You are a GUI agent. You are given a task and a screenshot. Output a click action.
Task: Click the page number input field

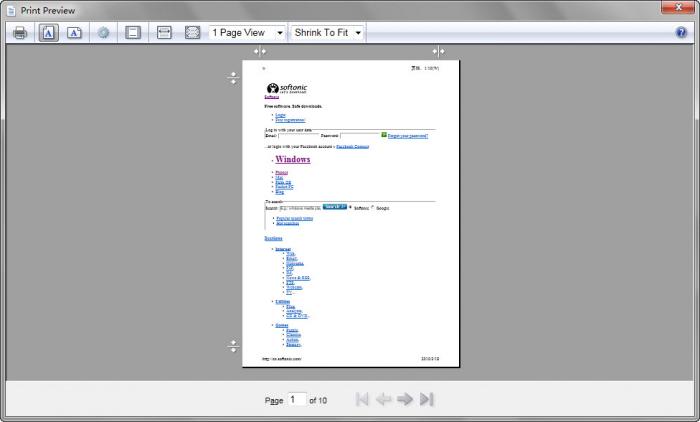pyautogui.click(x=296, y=399)
